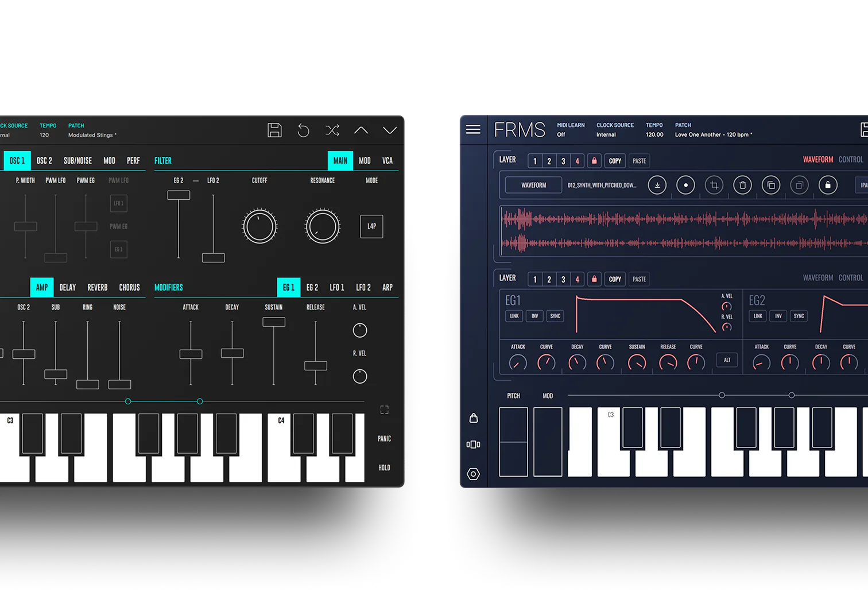Toggle SYNC button in EG1
This screenshot has height=603, width=868.
pyautogui.click(x=555, y=316)
